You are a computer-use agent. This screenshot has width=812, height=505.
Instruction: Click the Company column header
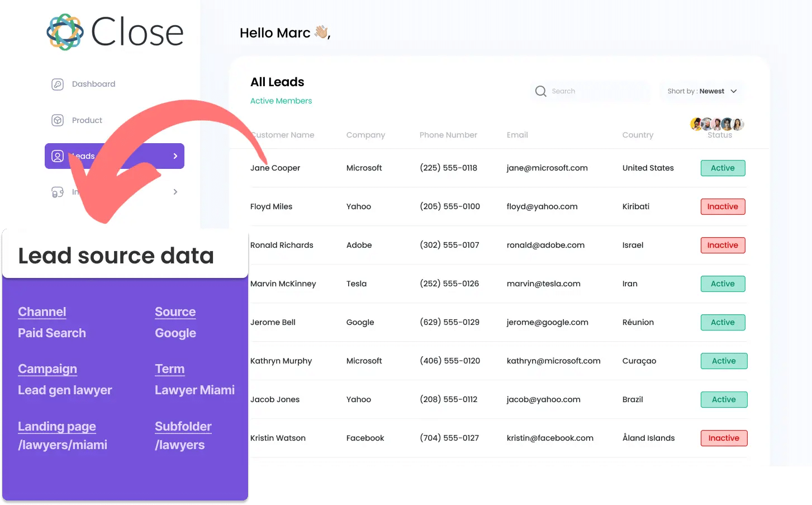pyautogui.click(x=365, y=135)
